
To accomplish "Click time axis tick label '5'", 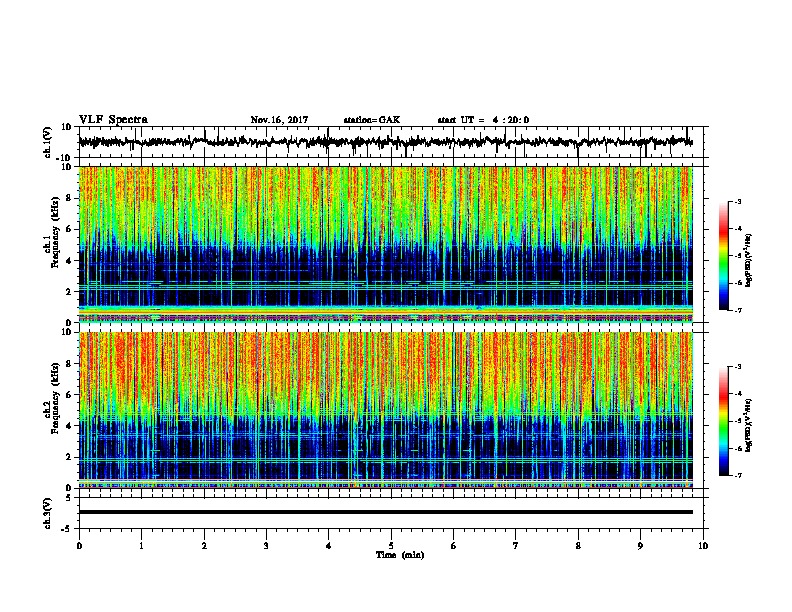I will 391,546.
